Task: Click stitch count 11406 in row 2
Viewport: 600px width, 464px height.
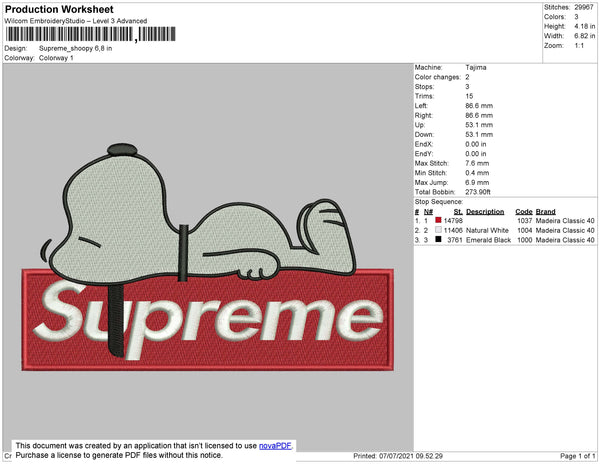Action: 453,230
